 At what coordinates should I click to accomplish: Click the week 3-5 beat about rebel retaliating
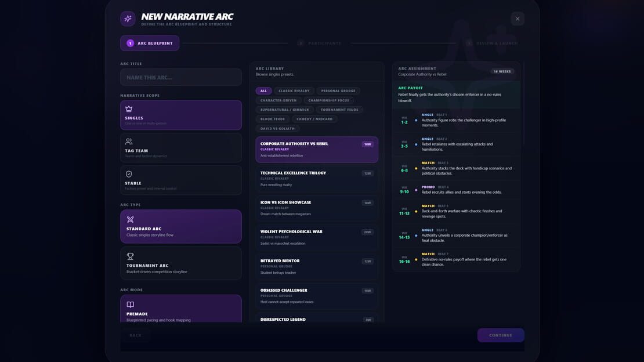tap(456, 144)
